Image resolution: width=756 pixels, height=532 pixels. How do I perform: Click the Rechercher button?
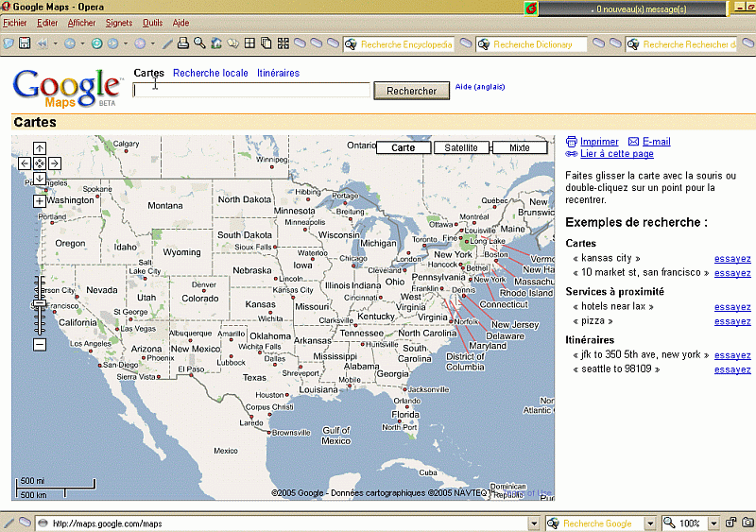(x=412, y=91)
